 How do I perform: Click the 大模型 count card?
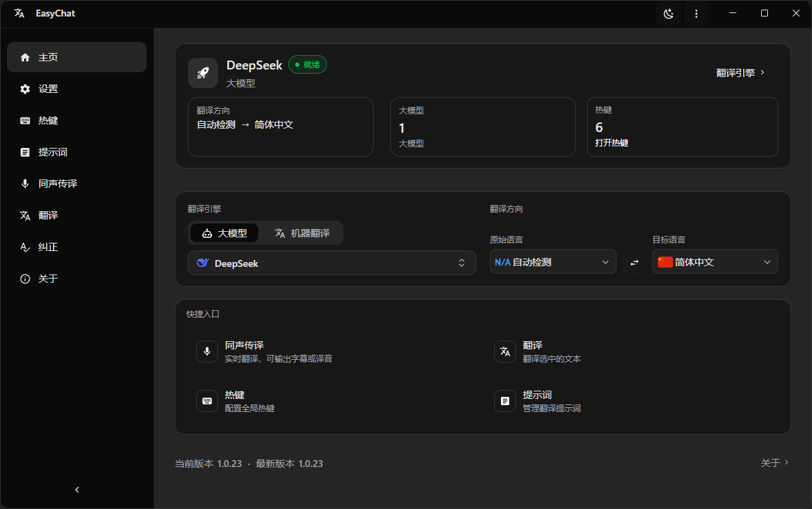click(482, 127)
